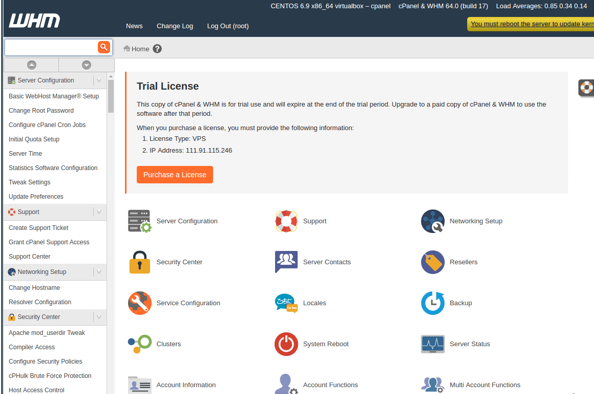Collapse all sidebar sections with up arrow

[x=32, y=65]
